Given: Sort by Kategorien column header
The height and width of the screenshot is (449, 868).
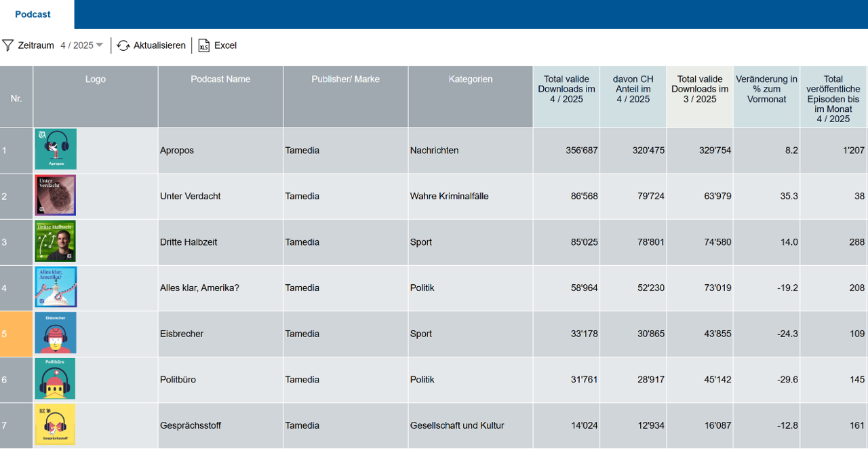Looking at the screenshot, I should 470,79.
